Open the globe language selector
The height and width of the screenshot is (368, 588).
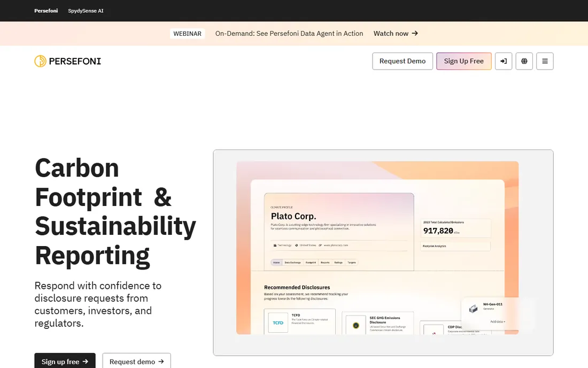coord(524,61)
